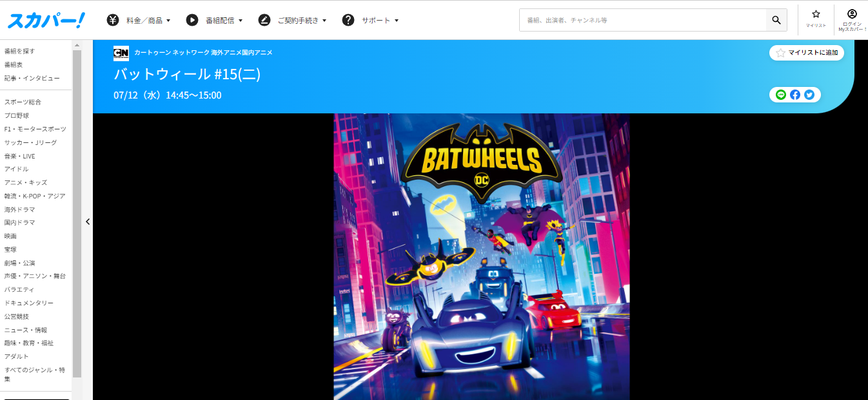The width and height of the screenshot is (868, 400).
Task: Select 番組表 in the sidebar
Action: (14, 64)
